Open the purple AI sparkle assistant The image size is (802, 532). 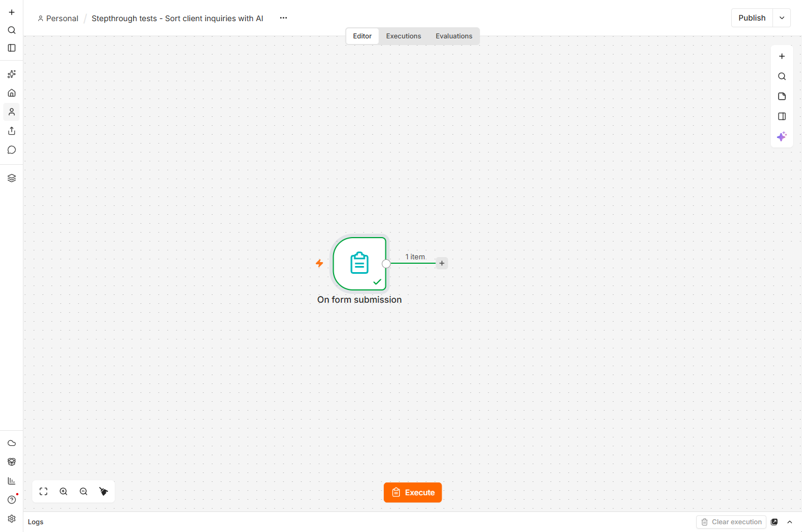[x=782, y=136]
